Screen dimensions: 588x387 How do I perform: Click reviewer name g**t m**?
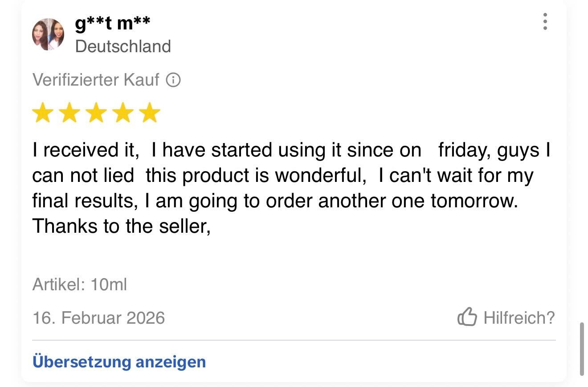pyautogui.click(x=113, y=24)
